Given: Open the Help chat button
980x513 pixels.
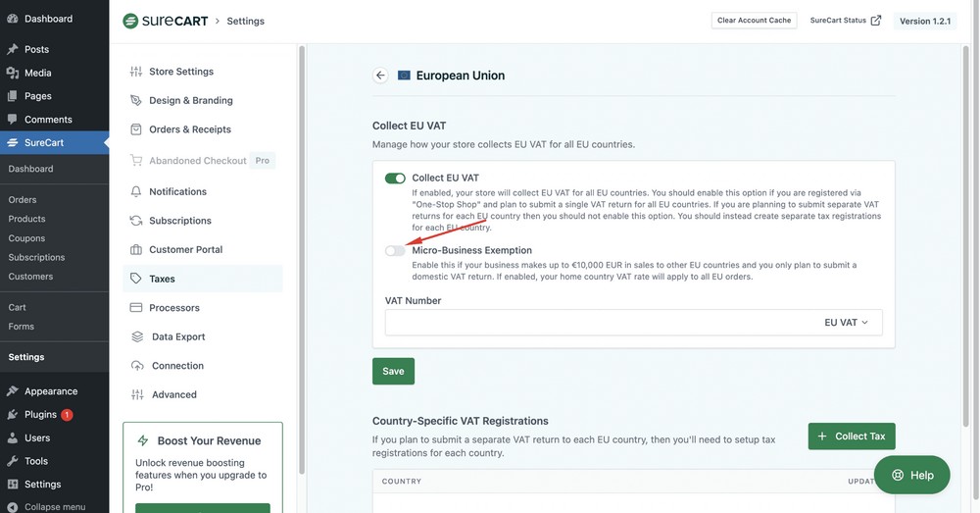Looking at the screenshot, I should point(911,475).
